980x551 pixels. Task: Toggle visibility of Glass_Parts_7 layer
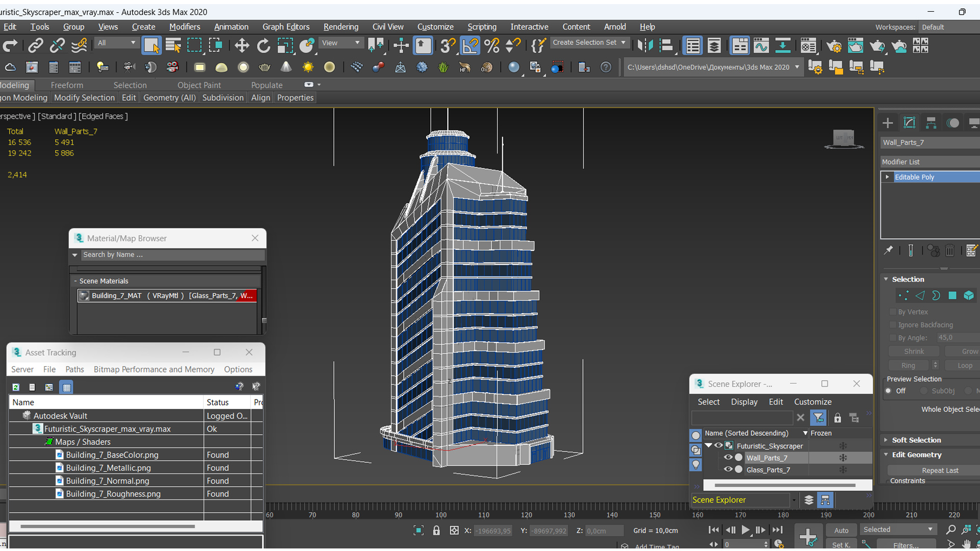[x=727, y=469]
